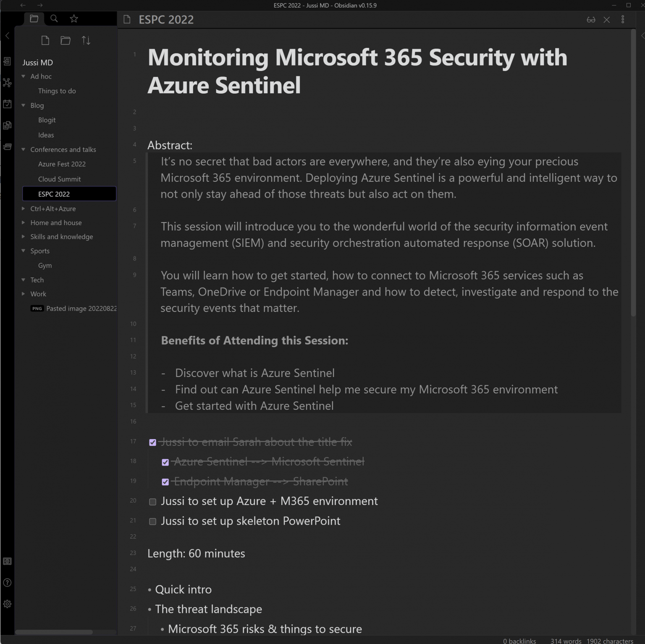
Task: Uncheck 'Azure Sentinel --> Microsoft Sentinel' task
Action: tap(165, 462)
